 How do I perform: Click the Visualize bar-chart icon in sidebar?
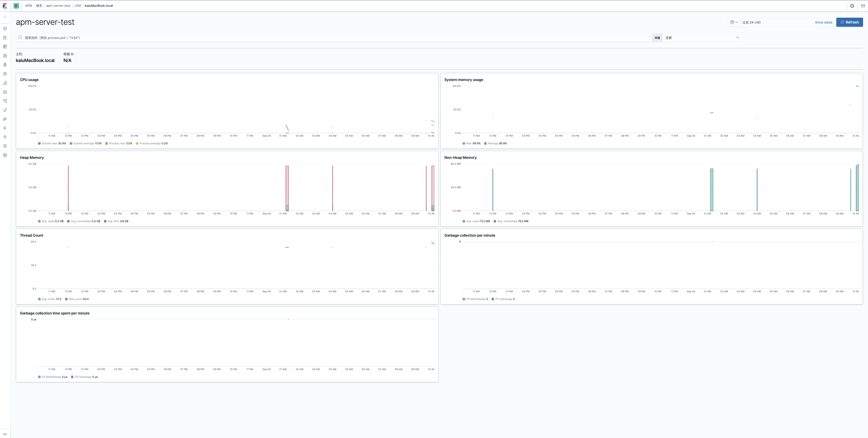click(x=5, y=38)
